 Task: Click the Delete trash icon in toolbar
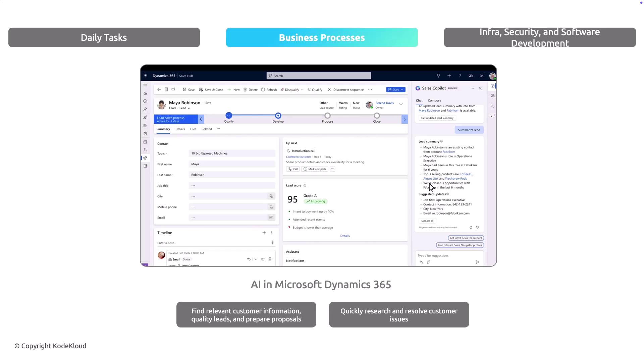(245, 90)
